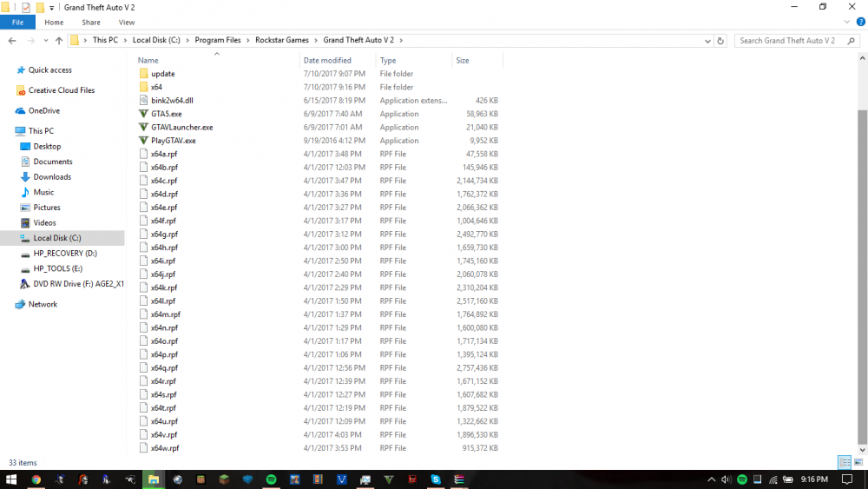Image resolution: width=868 pixels, height=489 pixels.
Task: Open Documents in navigation pane
Action: pyautogui.click(x=53, y=162)
